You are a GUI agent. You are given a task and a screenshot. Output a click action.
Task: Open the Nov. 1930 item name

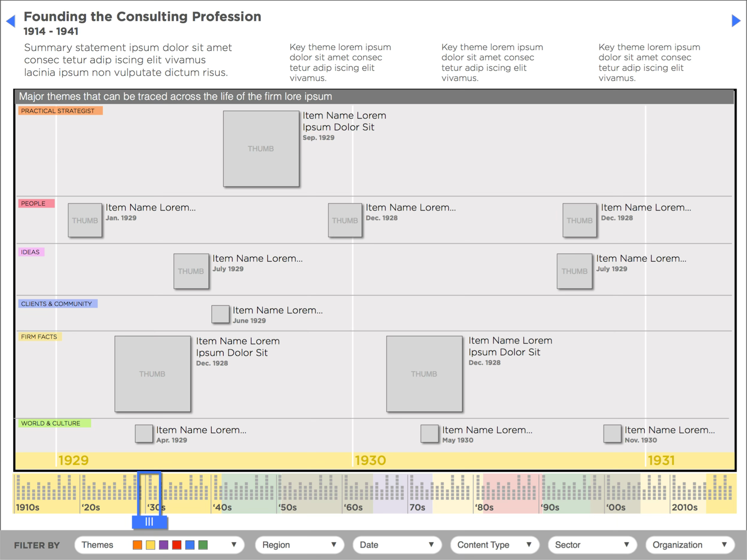pos(670,430)
